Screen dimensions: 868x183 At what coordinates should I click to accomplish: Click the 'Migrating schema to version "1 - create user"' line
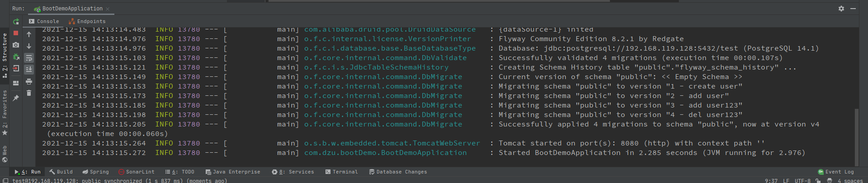tap(620, 86)
